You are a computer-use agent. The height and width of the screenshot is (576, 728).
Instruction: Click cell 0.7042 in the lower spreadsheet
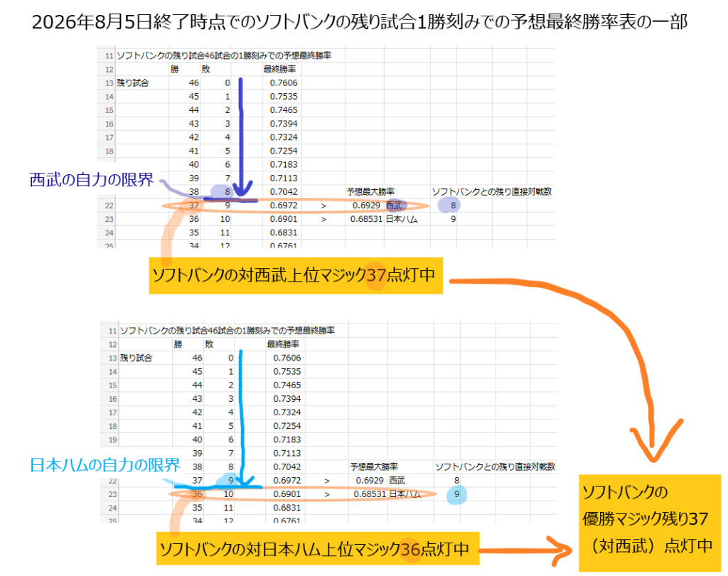[287, 466]
